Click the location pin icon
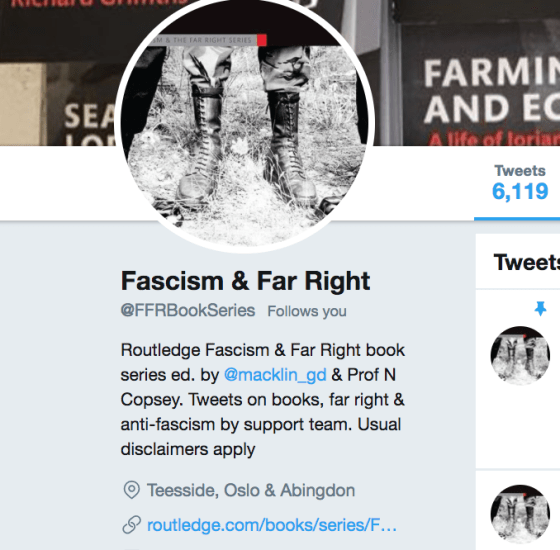The width and height of the screenshot is (560, 550). [131, 490]
